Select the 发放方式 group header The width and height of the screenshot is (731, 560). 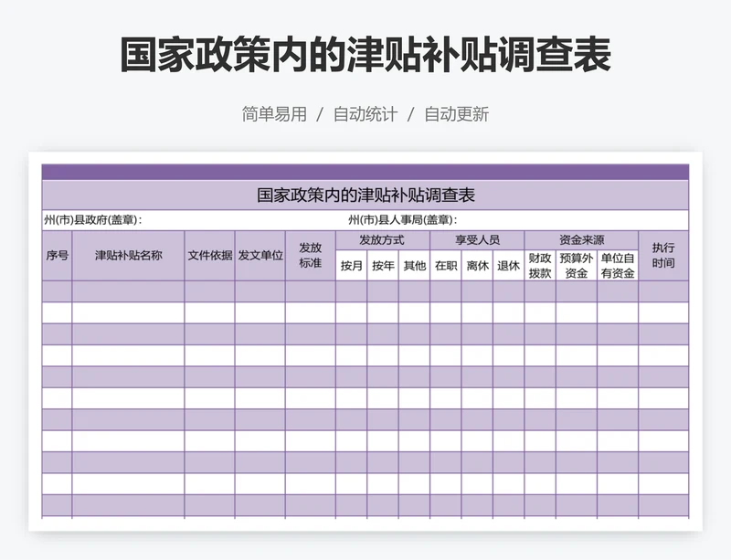383,240
